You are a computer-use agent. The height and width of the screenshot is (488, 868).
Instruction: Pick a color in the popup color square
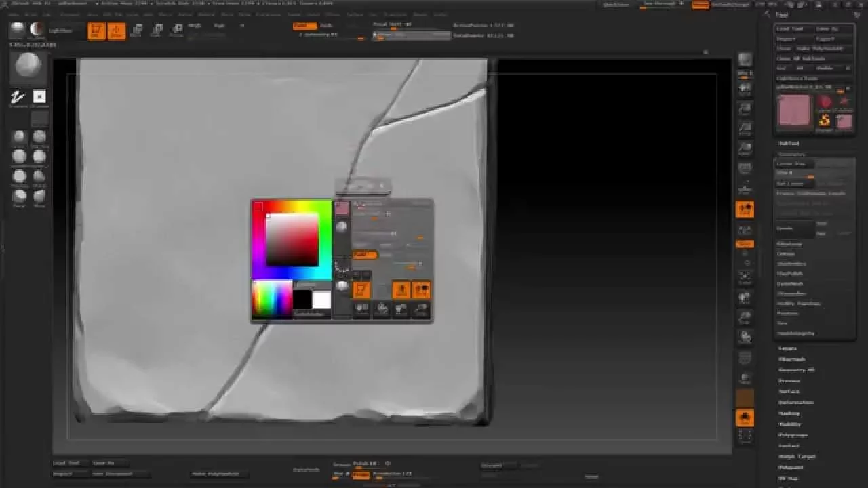(x=292, y=240)
